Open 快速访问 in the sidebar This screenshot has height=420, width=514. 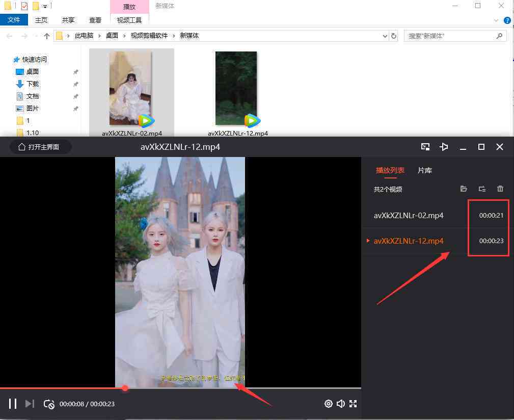(x=30, y=59)
